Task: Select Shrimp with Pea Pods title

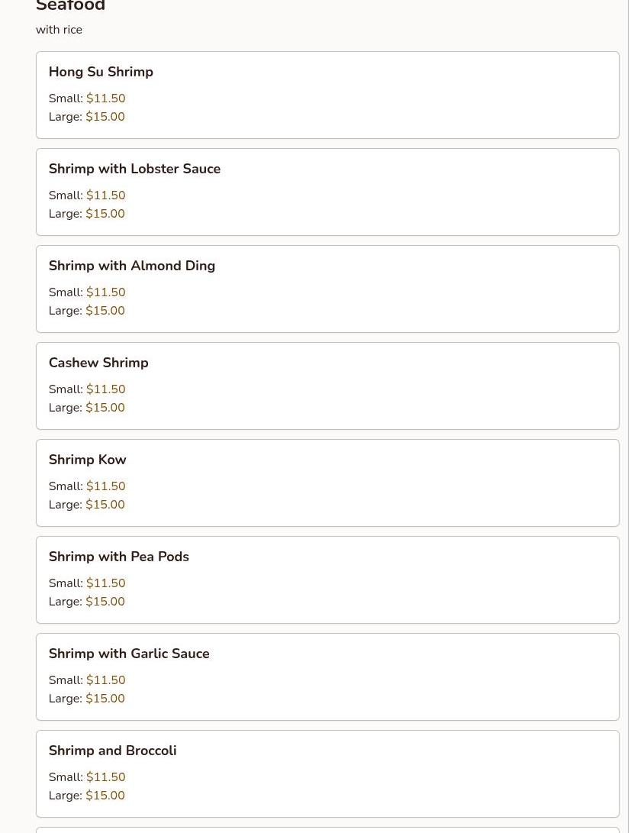Action: (119, 557)
